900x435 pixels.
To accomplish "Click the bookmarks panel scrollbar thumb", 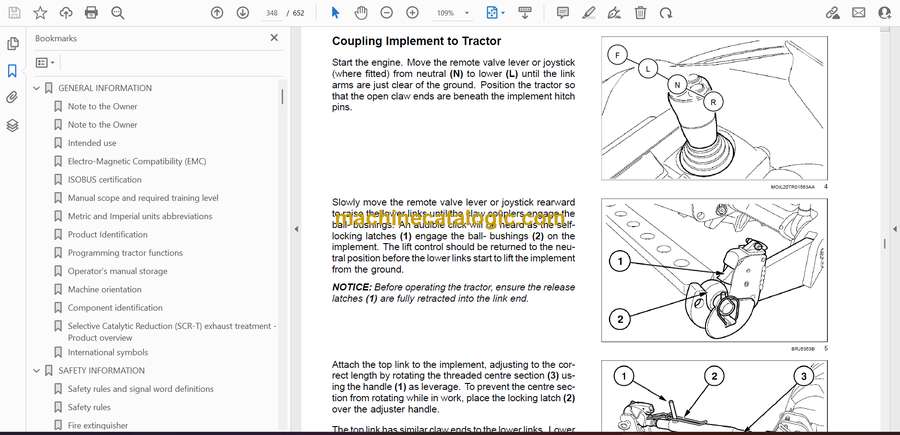I will point(282,96).
